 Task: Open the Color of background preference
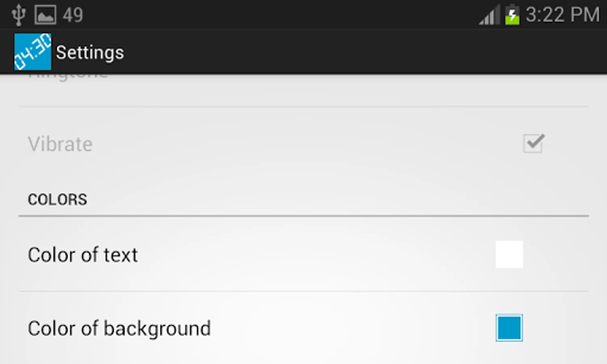(119, 328)
